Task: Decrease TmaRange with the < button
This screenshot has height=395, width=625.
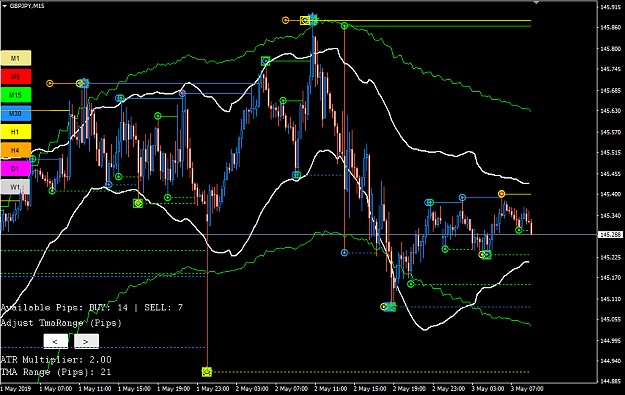Action: pyautogui.click(x=55, y=341)
